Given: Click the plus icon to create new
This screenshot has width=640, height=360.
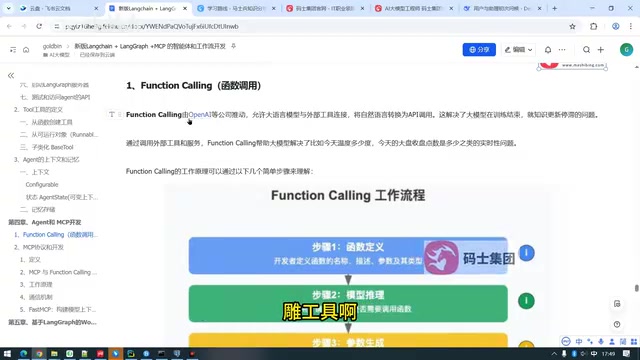Looking at the screenshot, I should 600,49.
